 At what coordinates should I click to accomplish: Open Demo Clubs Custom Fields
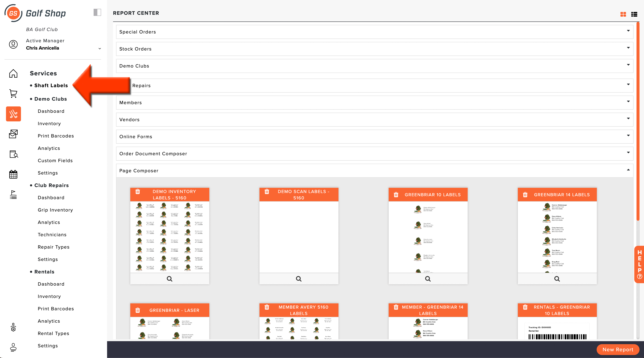(x=55, y=161)
